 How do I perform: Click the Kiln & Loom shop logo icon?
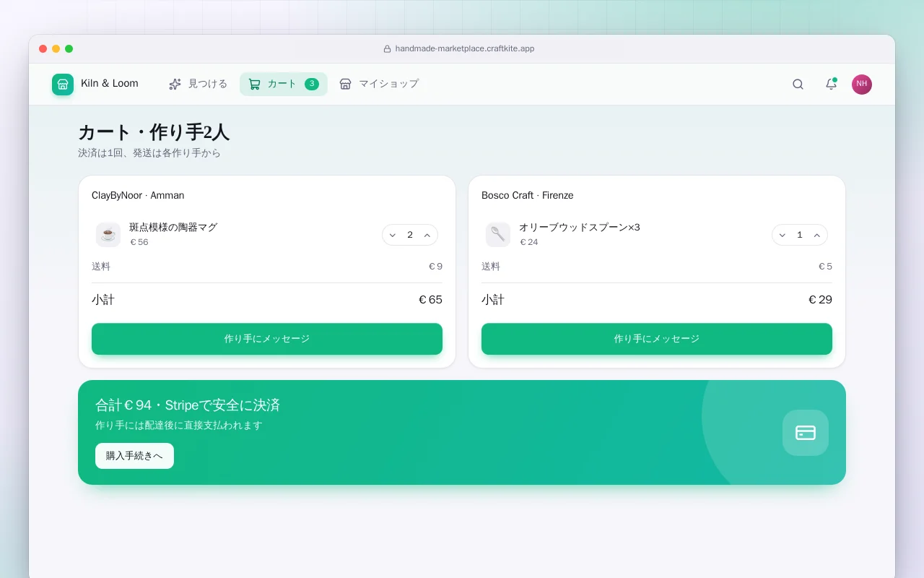coord(63,84)
